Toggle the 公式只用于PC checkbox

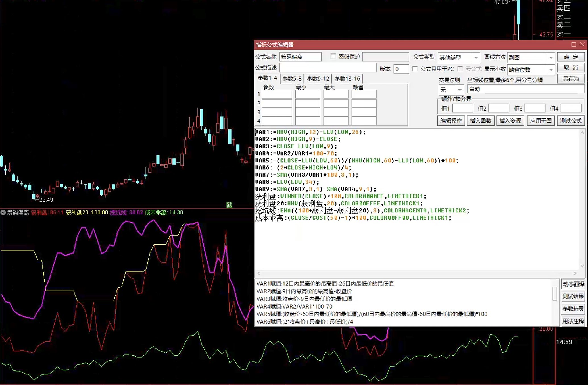(415, 69)
